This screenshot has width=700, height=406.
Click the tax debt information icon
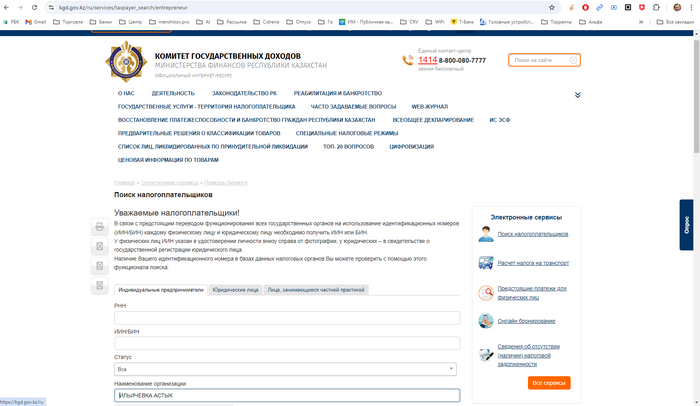[486, 355]
